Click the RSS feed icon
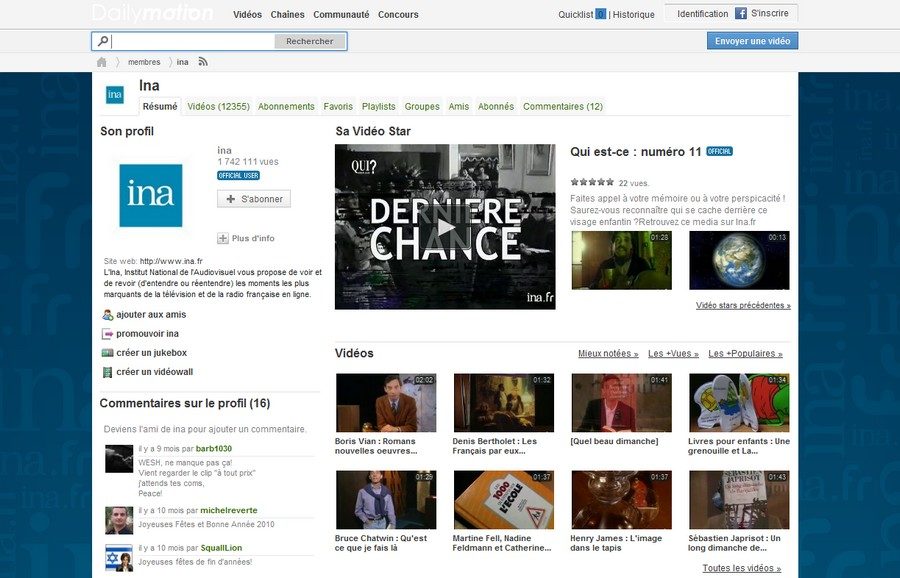This screenshot has height=578, width=900. click(x=203, y=62)
